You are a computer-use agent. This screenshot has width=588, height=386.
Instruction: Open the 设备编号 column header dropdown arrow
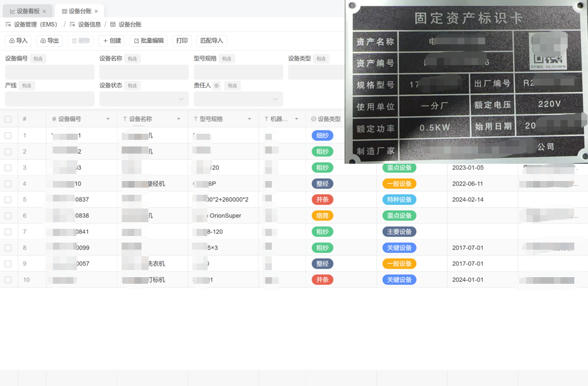[108, 119]
